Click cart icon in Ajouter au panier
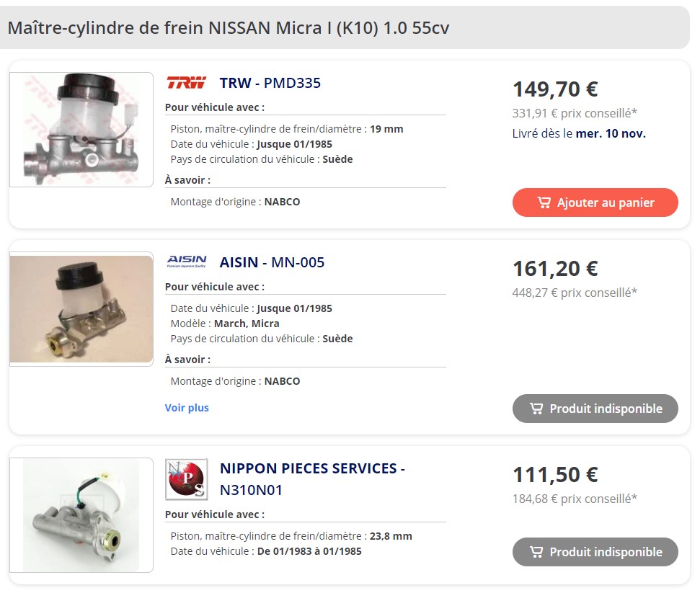700x593 pixels. 544,202
